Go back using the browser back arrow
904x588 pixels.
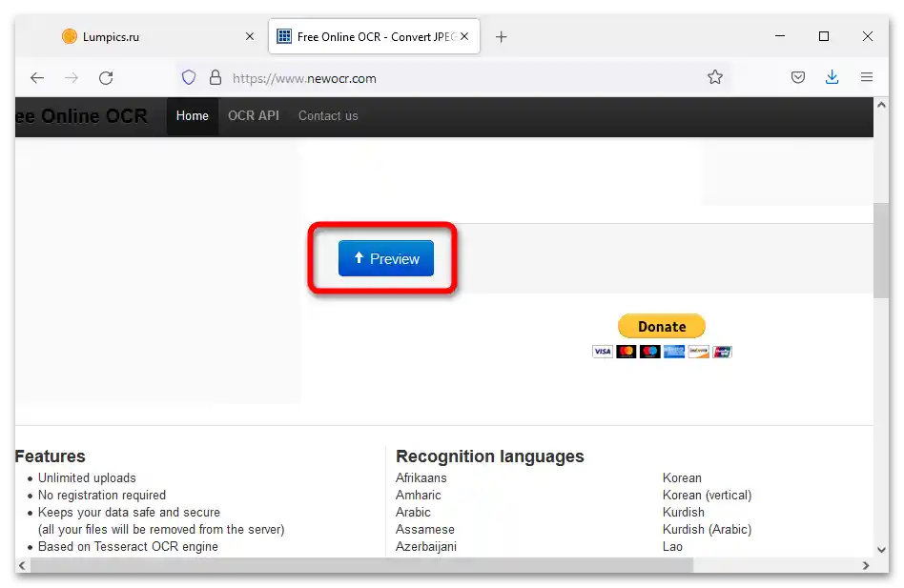pos(37,78)
